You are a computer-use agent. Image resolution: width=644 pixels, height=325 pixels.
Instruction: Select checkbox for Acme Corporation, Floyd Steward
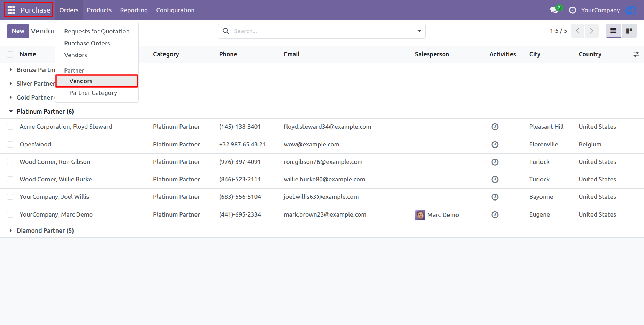pyautogui.click(x=10, y=127)
